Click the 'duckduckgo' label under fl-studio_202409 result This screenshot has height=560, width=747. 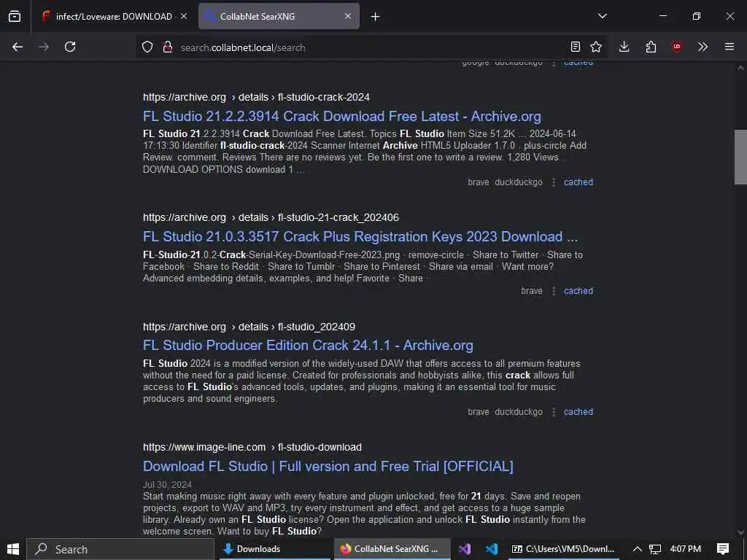(519, 411)
